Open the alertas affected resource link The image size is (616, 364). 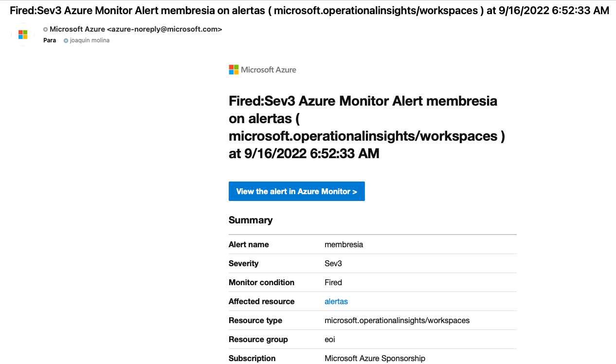(x=336, y=301)
